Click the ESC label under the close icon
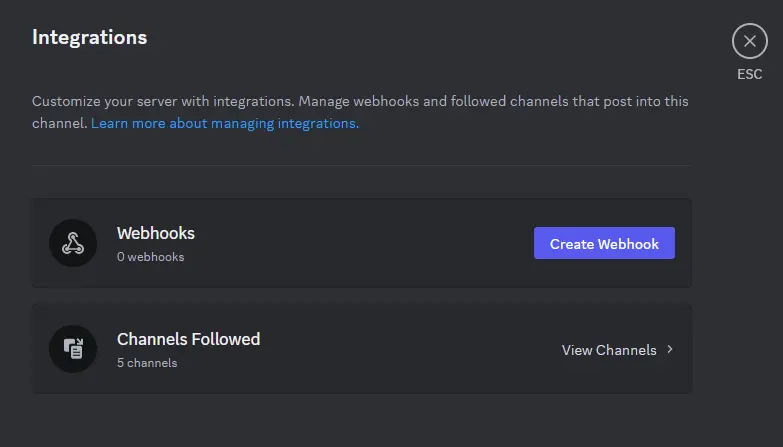783x447 pixels. click(x=749, y=75)
